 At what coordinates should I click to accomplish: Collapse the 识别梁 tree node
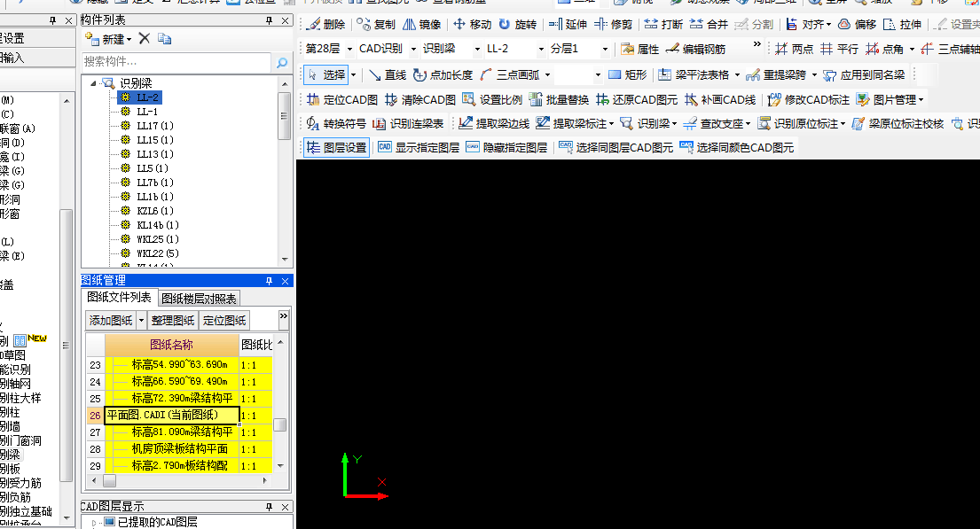pyautogui.click(x=93, y=83)
